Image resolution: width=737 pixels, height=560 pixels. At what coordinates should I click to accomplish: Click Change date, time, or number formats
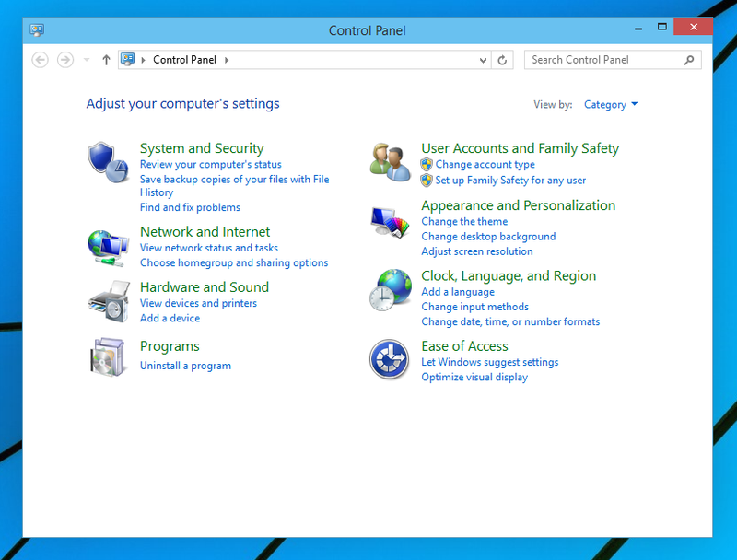[510, 321]
